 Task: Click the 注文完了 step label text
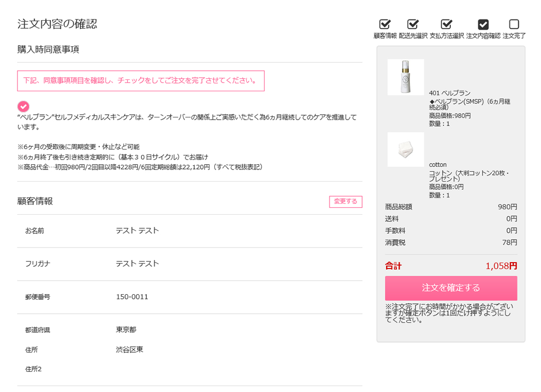click(514, 36)
